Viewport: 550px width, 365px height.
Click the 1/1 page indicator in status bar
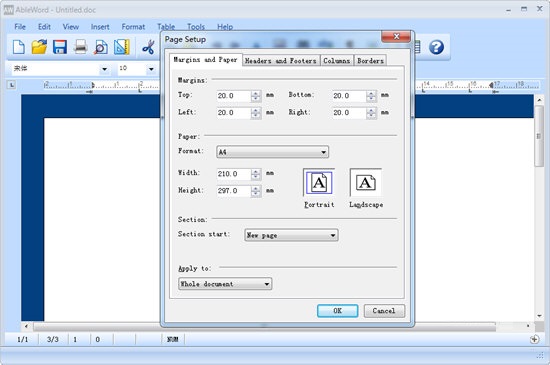[x=23, y=339]
